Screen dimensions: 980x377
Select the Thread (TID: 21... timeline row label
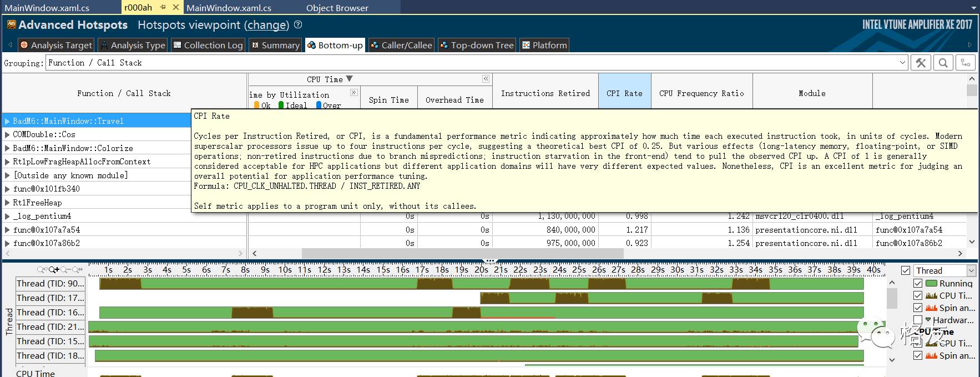[50, 327]
